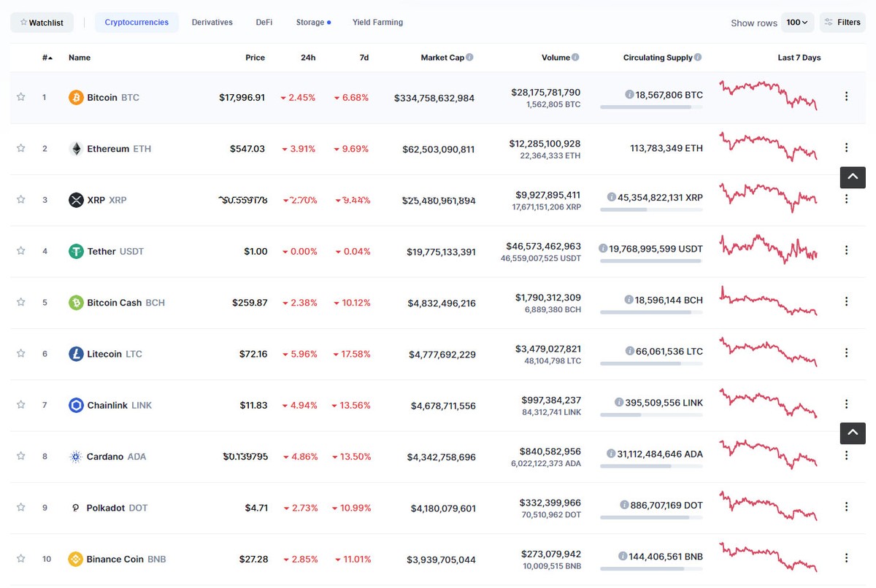Open the DeFi tab
This screenshot has width=876, height=588.
click(x=264, y=22)
